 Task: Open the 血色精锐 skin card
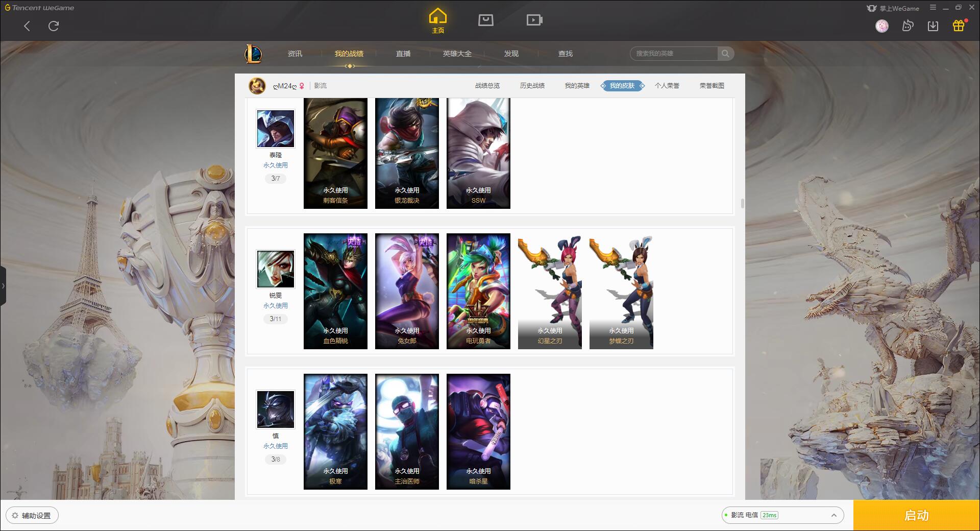click(335, 291)
